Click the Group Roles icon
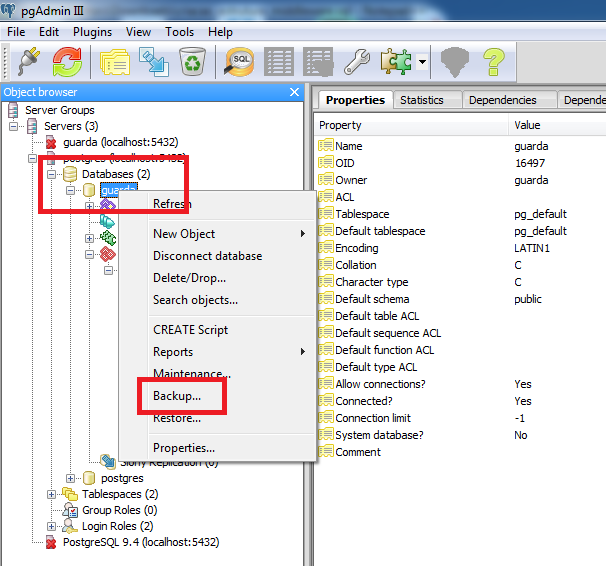 (x=70, y=510)
